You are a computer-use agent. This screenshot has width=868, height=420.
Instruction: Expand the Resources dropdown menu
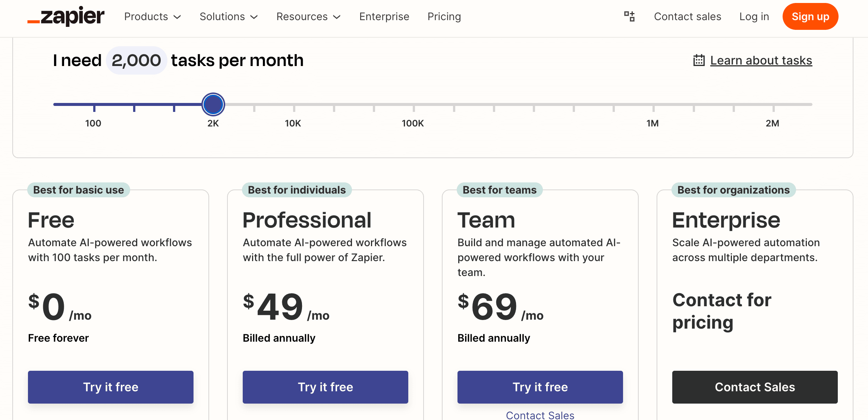(x=308, y=16)
